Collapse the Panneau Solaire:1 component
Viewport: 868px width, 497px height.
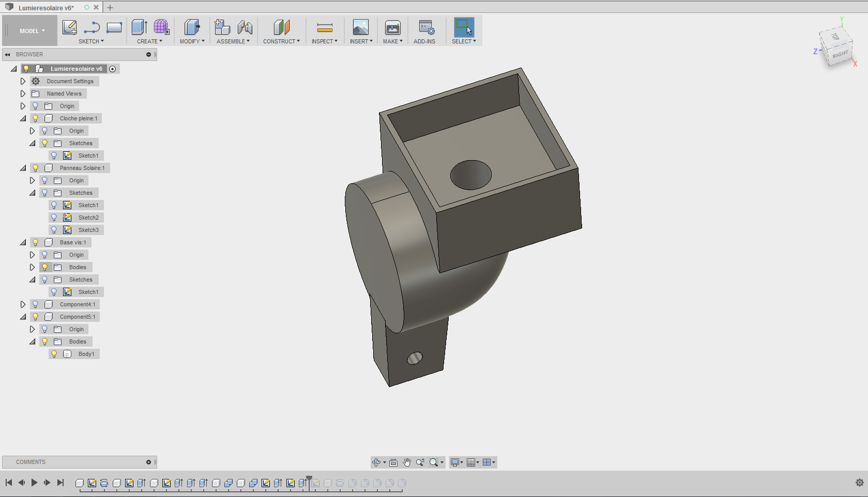(23, 168)
